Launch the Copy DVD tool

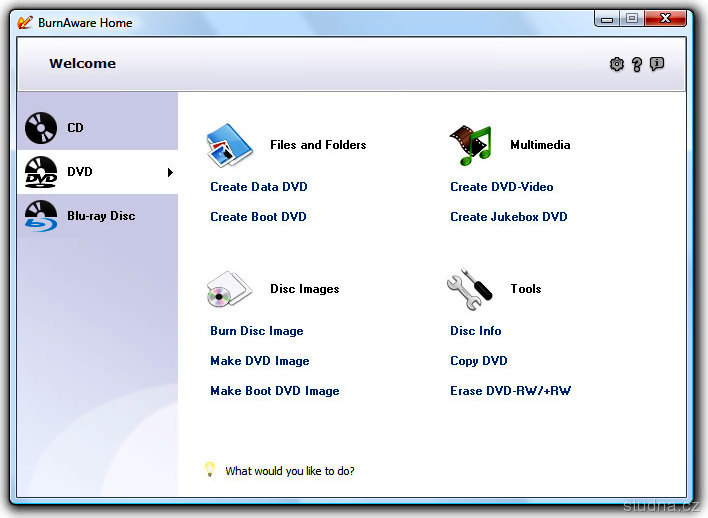479,361
